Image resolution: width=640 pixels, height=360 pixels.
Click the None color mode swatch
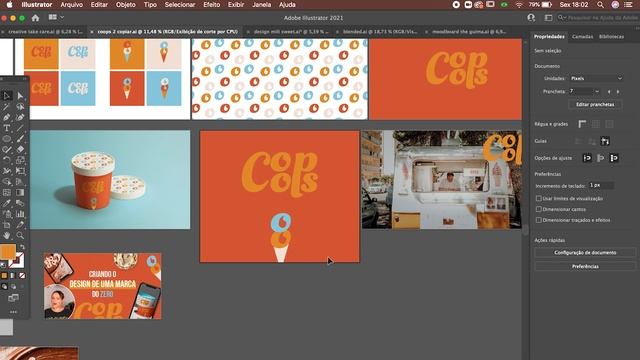[x=22, y=276]
